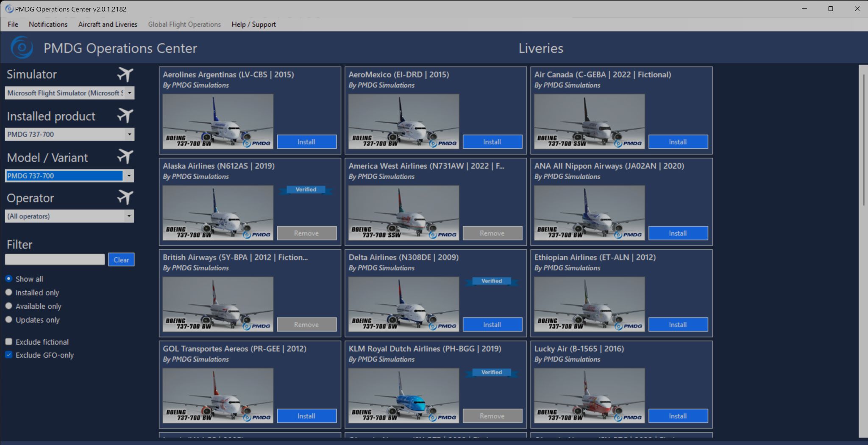Enable the Exclude fictional checkbox
Viewport: 868px width, 445px height.
point(8,342)
